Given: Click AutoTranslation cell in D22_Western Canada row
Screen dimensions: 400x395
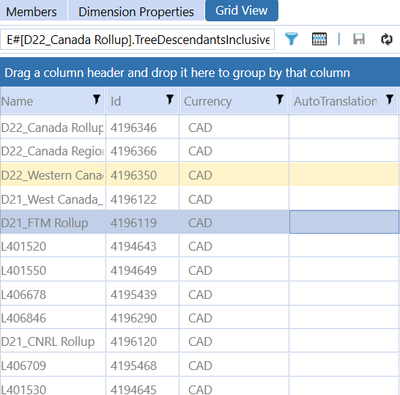Looking at the screenshot, I should pyautogui.click(x=344, y=175).
